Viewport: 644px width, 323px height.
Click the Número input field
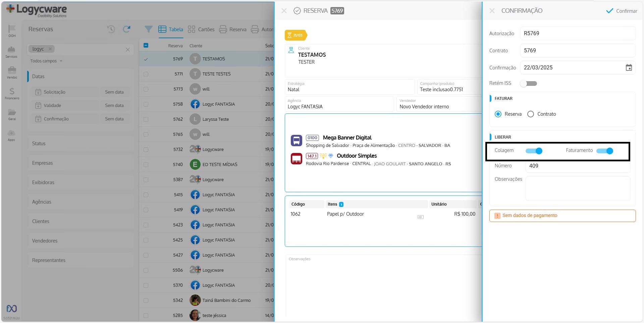pyautogui.click(x=578, y=166)
